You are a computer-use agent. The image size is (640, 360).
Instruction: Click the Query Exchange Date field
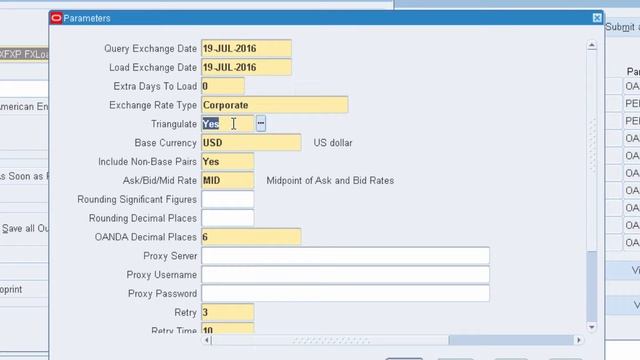[246, 49]
